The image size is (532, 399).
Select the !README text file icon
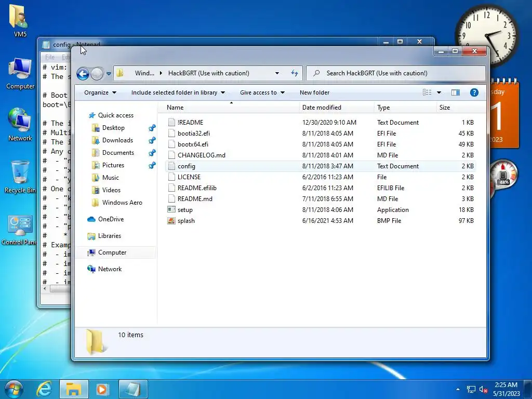click(171, 123)
